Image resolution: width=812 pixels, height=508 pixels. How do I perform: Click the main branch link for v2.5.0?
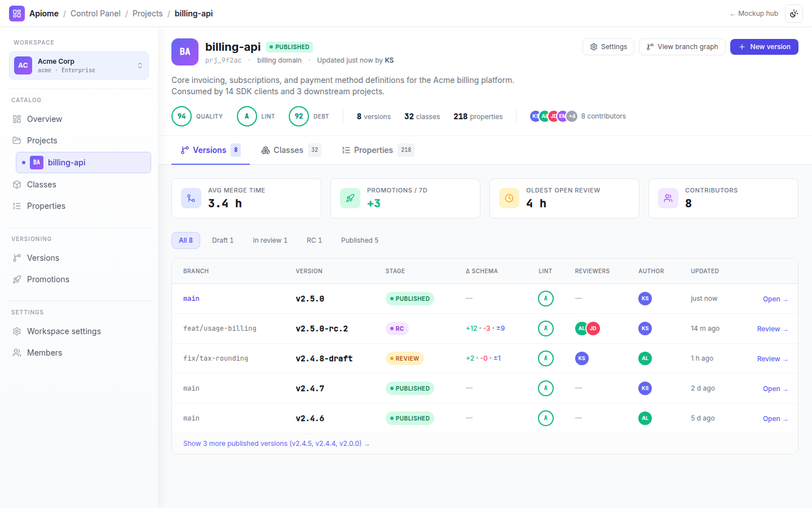coord(191,299)
